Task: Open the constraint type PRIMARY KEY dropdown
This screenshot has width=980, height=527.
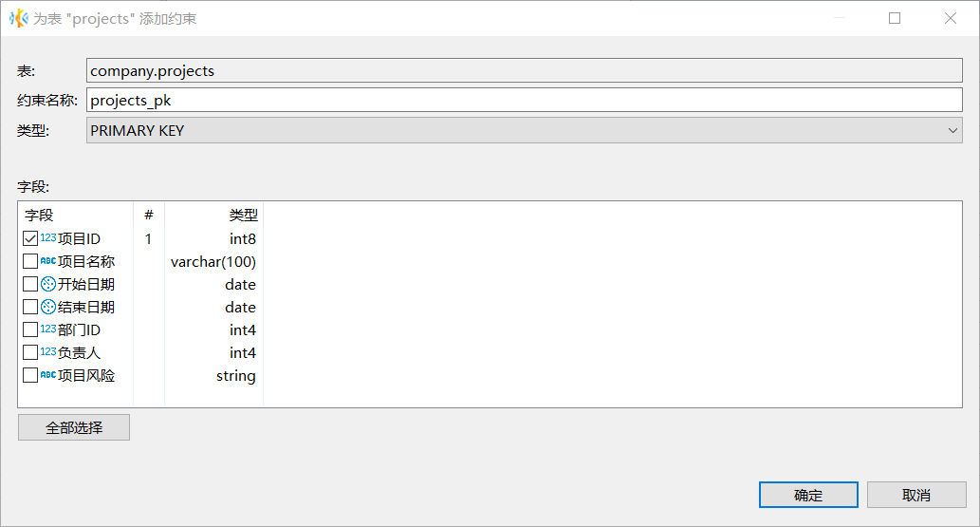Action: coord(525,130)
